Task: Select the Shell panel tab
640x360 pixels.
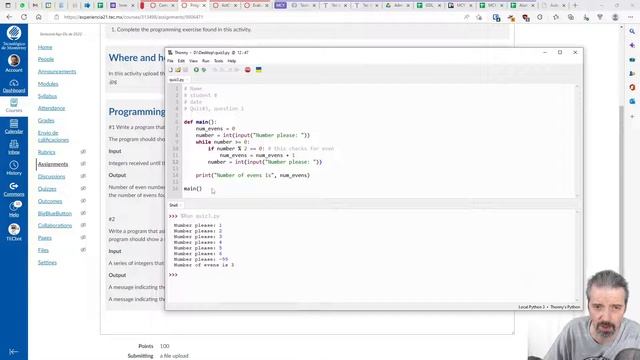Action: (x=174, y=205)
